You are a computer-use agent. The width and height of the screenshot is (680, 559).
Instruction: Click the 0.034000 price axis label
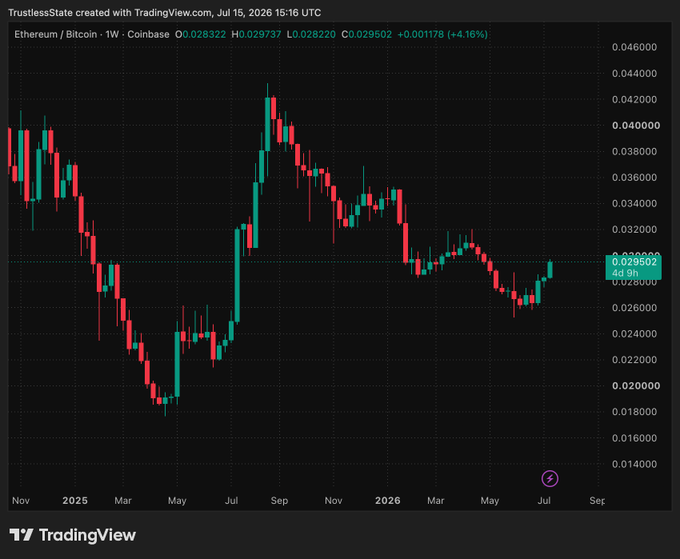tap(634, 203)
